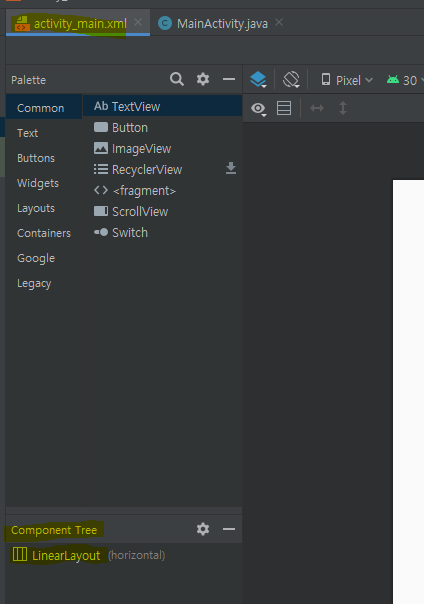This screenshot has height=604, width=424.
Task: Download the RecyclerView dependency icon
Action: tap(231, 168)
